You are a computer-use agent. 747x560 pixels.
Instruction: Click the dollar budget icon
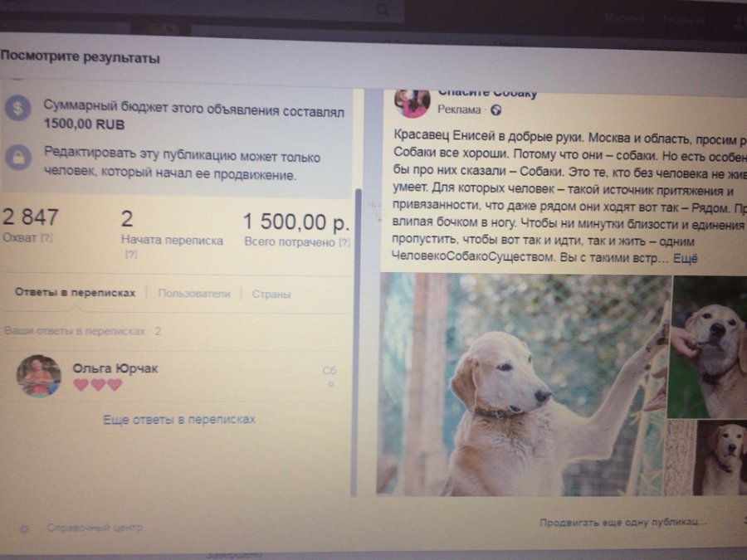tap(17, 108)
